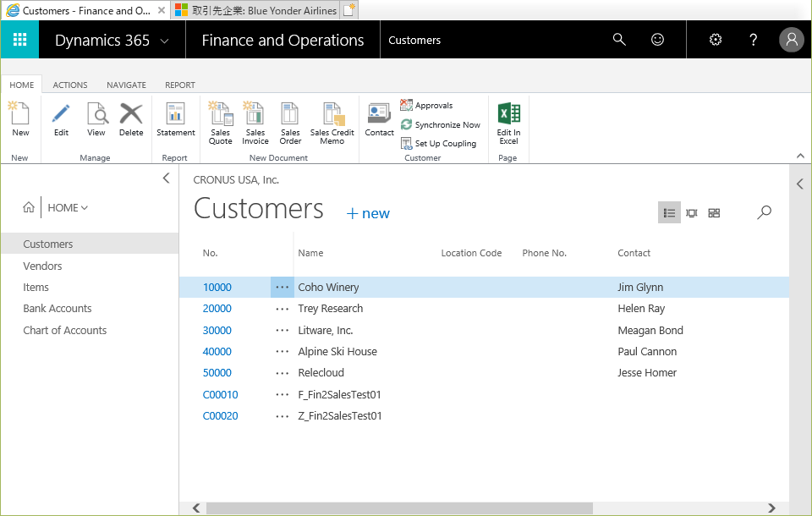Open Bank Accounts in the navigation pane
The image size is (812, 516).
click(57, 309)
